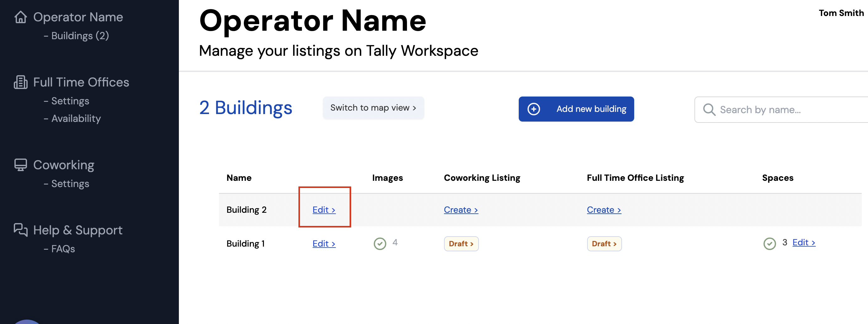
Task: Open Coworking section in sidebar
Action: point(64,165)
